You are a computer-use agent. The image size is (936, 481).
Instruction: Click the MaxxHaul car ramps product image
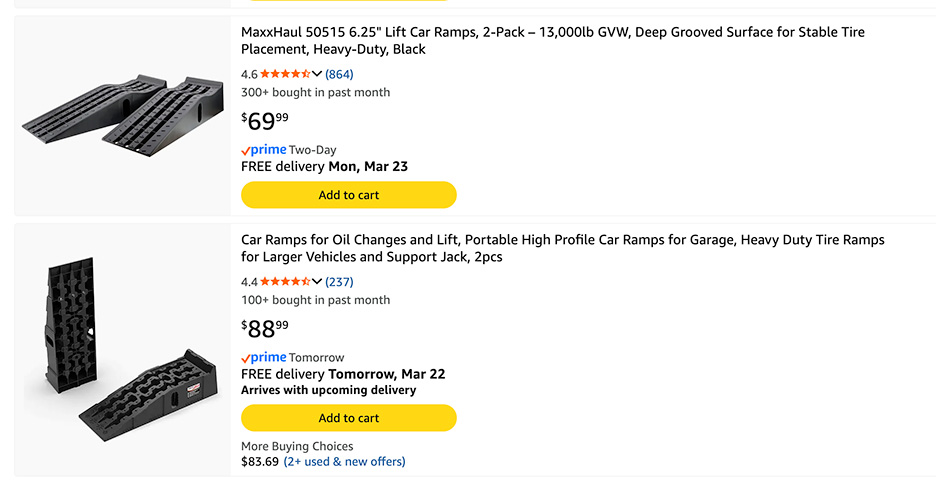pyautogui.click(x=122, y=114)
